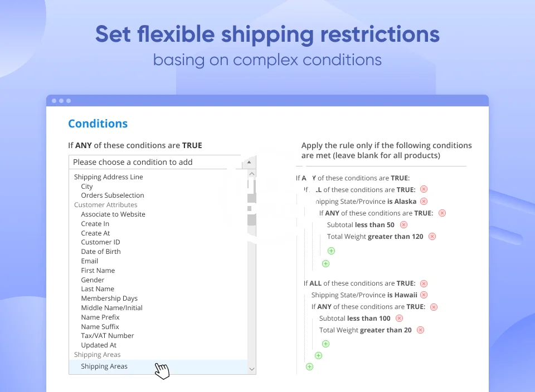Select Orders Subselection option
Image resolution: width=535 pixels, height=392 pixels.
113,195
